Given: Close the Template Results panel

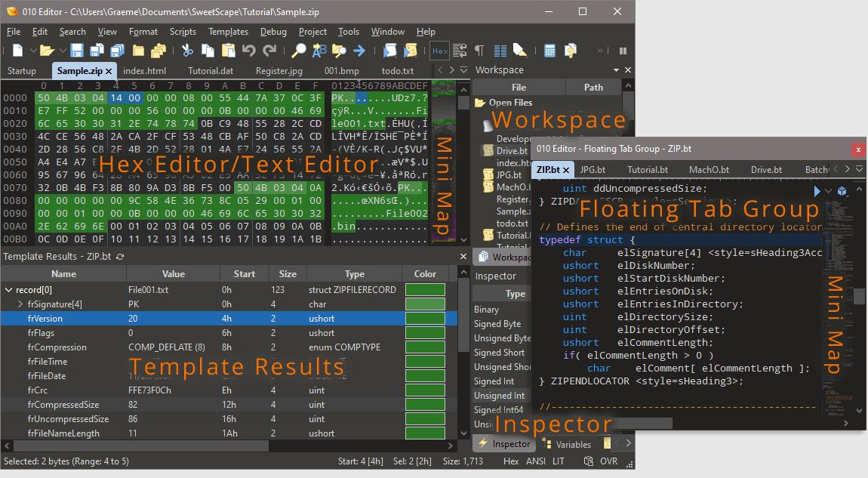Looking at the screenshot, I should (463, 257).
